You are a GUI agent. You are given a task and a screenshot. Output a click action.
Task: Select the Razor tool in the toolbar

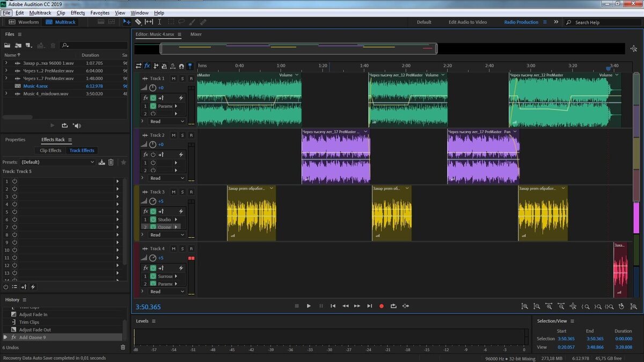[x=138, y=22]
